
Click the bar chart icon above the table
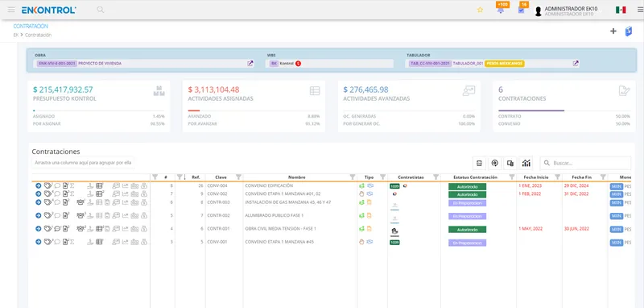[x=526, y=163]
